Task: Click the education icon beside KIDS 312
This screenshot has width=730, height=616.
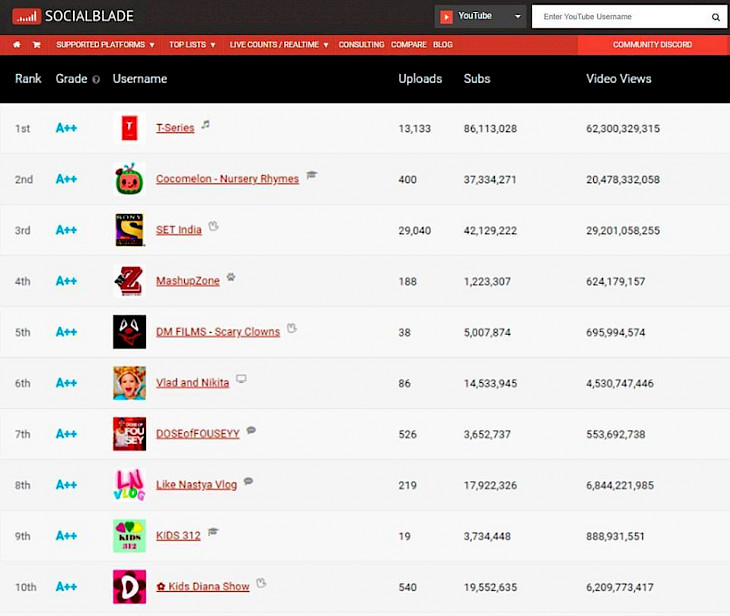Action: coord(213,531)
